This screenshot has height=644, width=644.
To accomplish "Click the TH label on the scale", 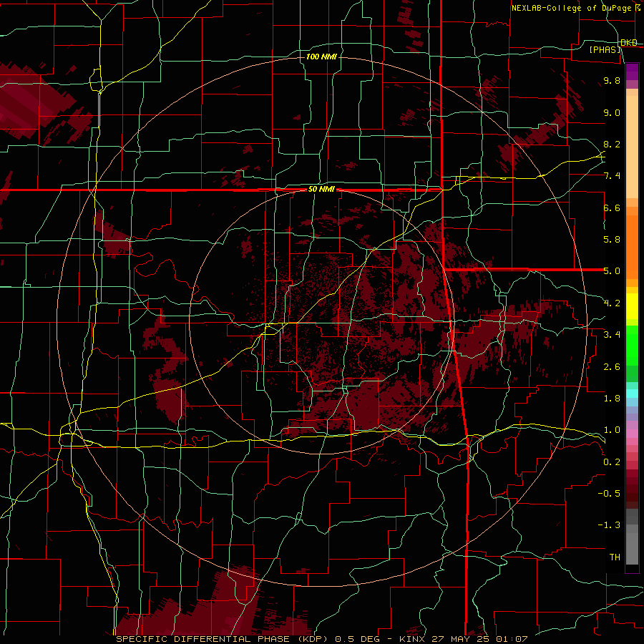I will [615, 557].
